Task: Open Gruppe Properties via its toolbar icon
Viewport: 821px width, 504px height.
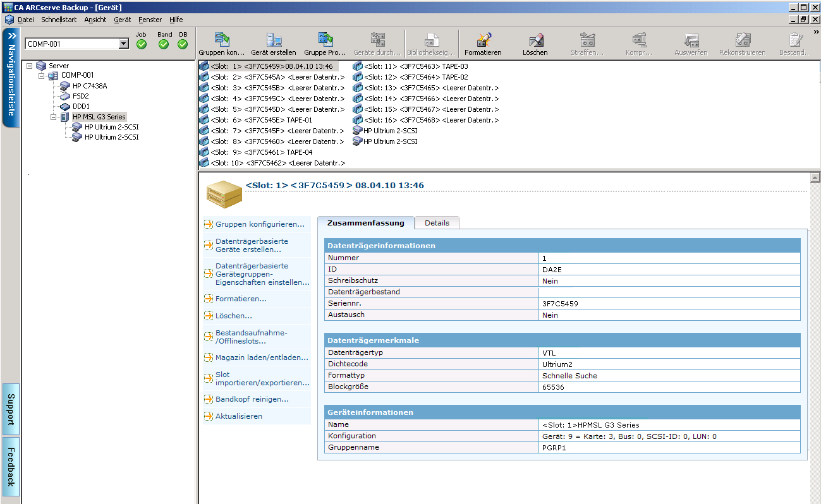Action: tap(325, 40)
